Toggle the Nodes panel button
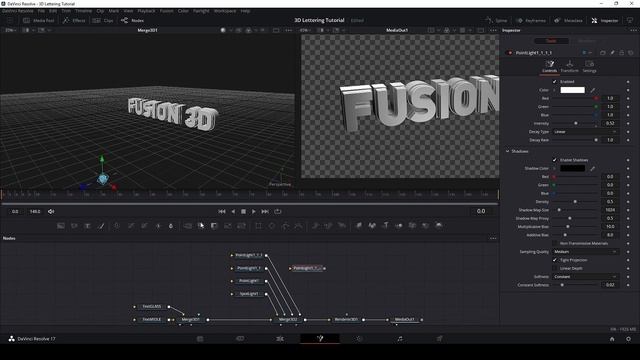This screenshot has height=360, width=640. tap(132, 20)
